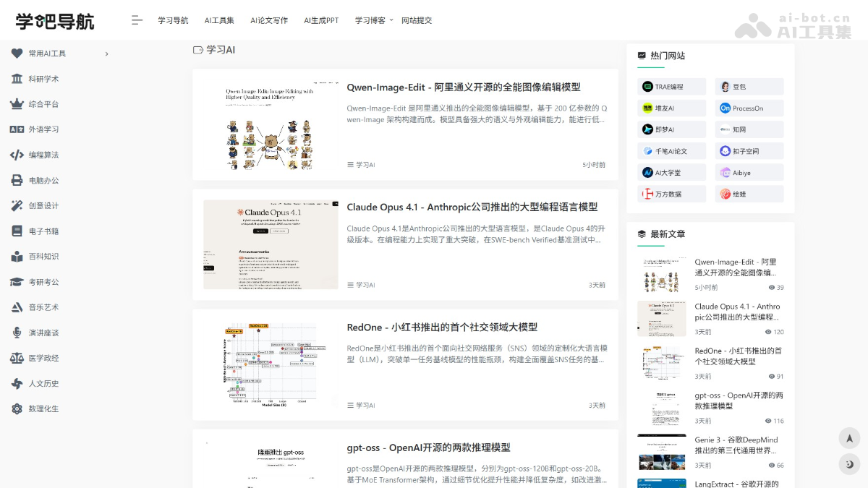Screen dimensions: 868x488
Task: Expand the 常用AI工具 section with the chevron
Action: click(x=106, y=53)
